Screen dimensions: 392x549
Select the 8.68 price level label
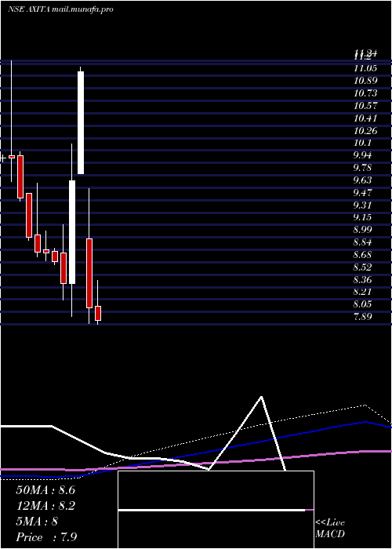[x=362, y=255]
